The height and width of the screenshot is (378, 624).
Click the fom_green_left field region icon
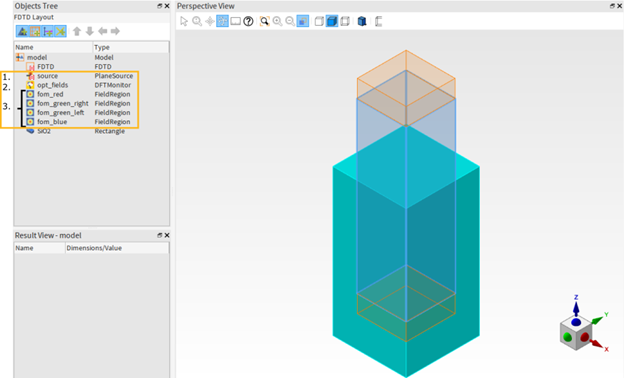pos(30,112)
